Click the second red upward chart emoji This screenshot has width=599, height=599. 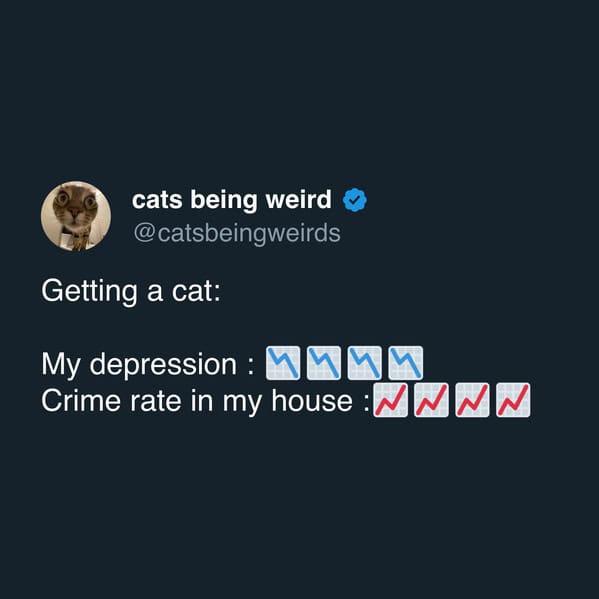click(431, 400)
